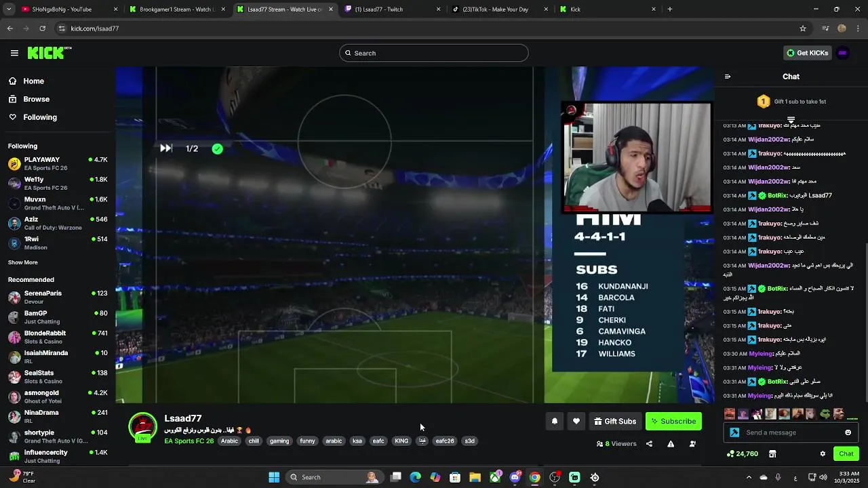Subscribe to Lsaad77 channel
868x488 pixels.
pyautogui.click(x=673, y=422)
